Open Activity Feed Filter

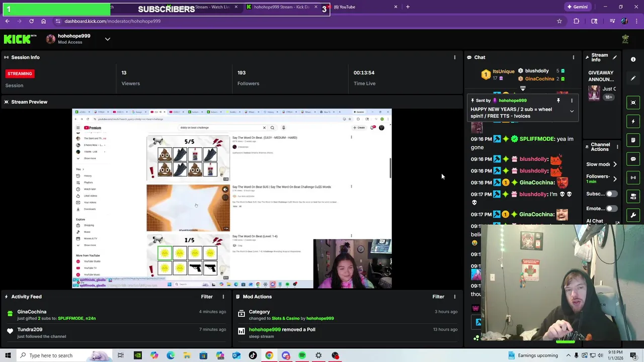207,297
